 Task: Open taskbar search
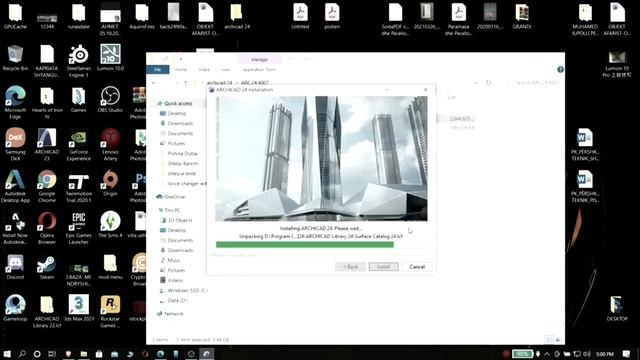tap(22, 354)
